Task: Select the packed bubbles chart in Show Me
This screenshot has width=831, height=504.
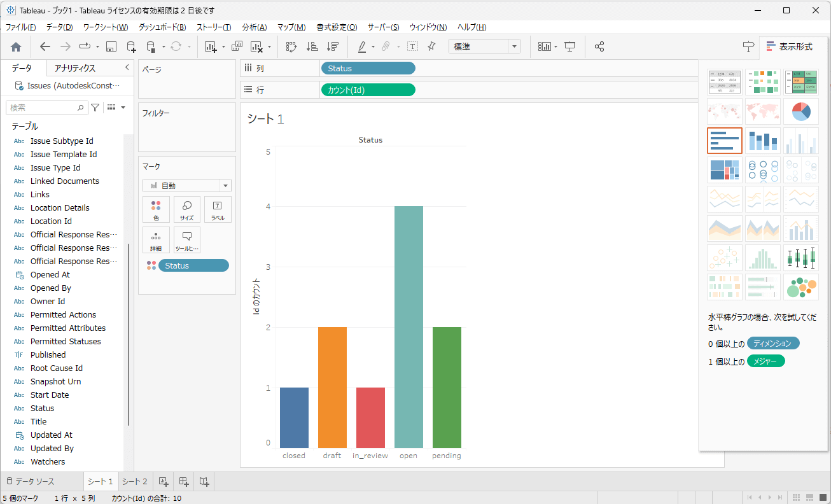Action: tap(801, 287)
